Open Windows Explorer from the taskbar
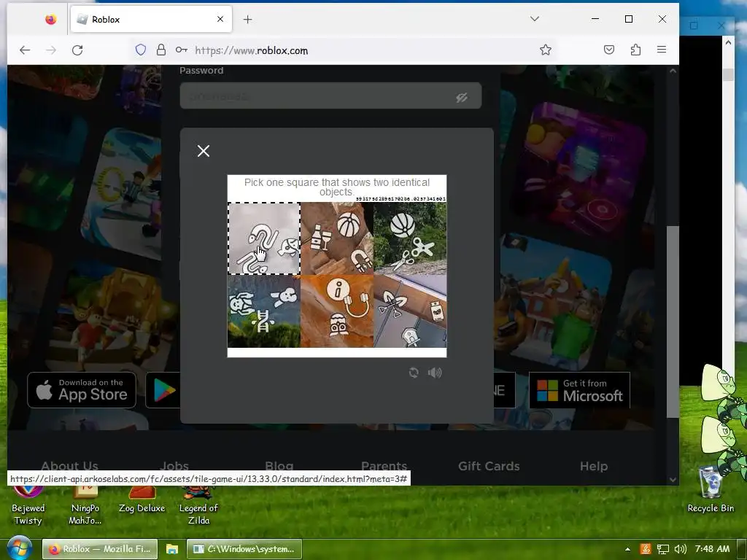The height and width of the screenshot is (560, 747). (172, 549)
